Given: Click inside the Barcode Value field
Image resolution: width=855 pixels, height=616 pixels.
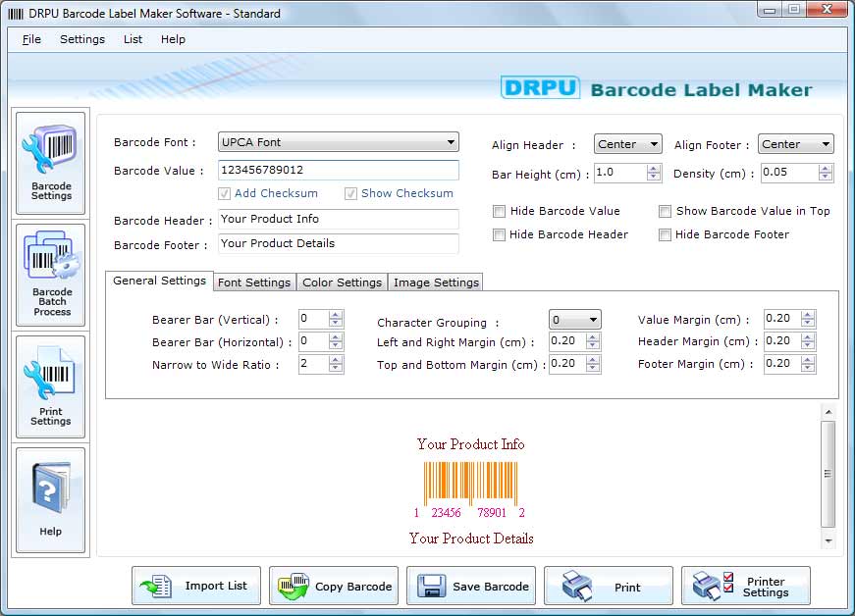Looking at the screenshot, I should pyautogui.click(x=338, y=169).
